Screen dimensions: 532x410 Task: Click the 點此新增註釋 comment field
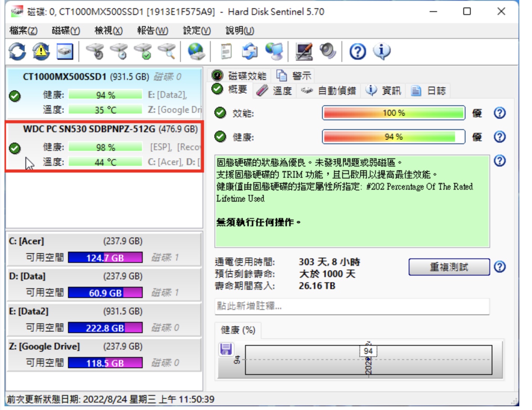pos(352,306)
